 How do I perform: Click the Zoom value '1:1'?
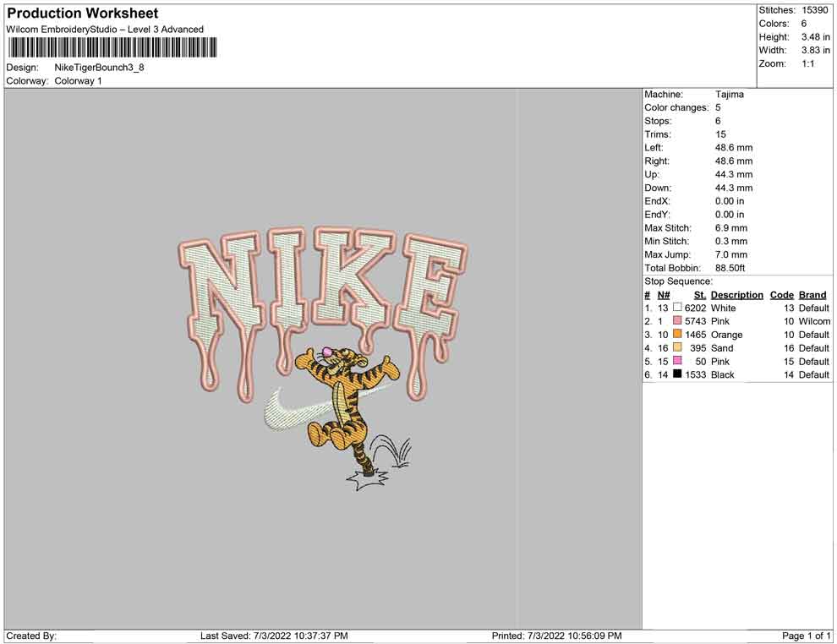[808, 63]
